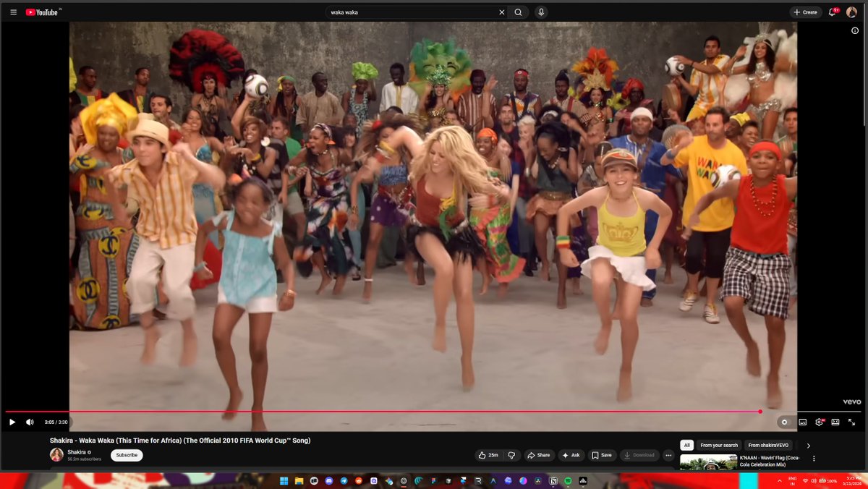The image size is (868, 489).
Task: Open Spotify from the taskbar
Action: point(568,480)
